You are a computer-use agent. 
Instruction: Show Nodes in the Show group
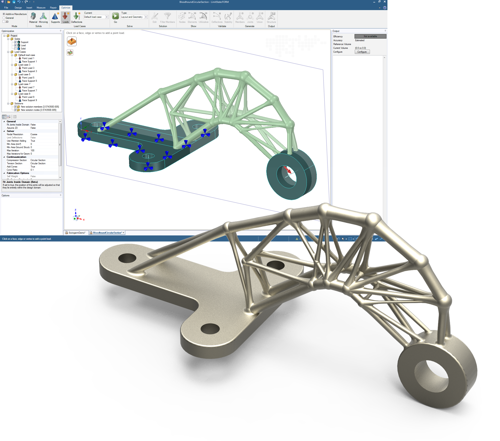pyautogui.click(x=182, y=17)
